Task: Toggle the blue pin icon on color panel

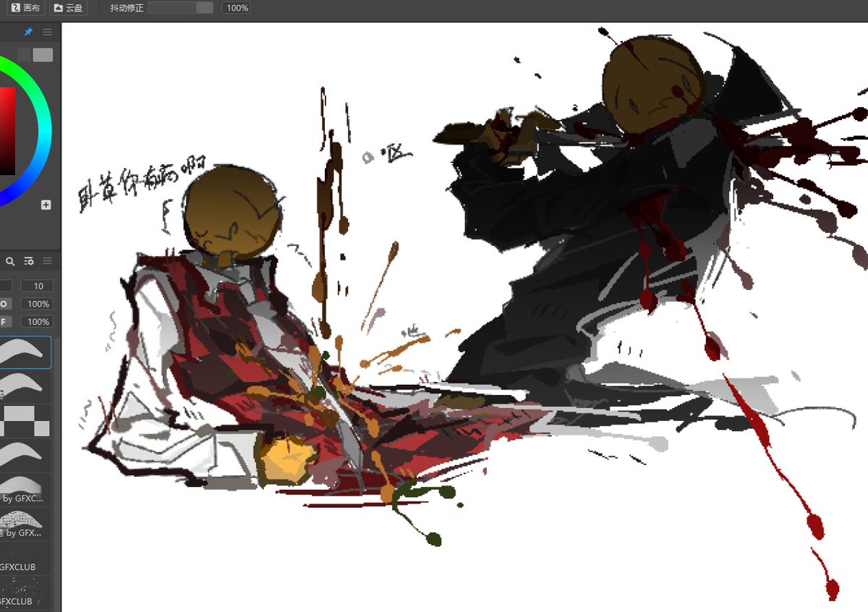Action: coord(29,33)
